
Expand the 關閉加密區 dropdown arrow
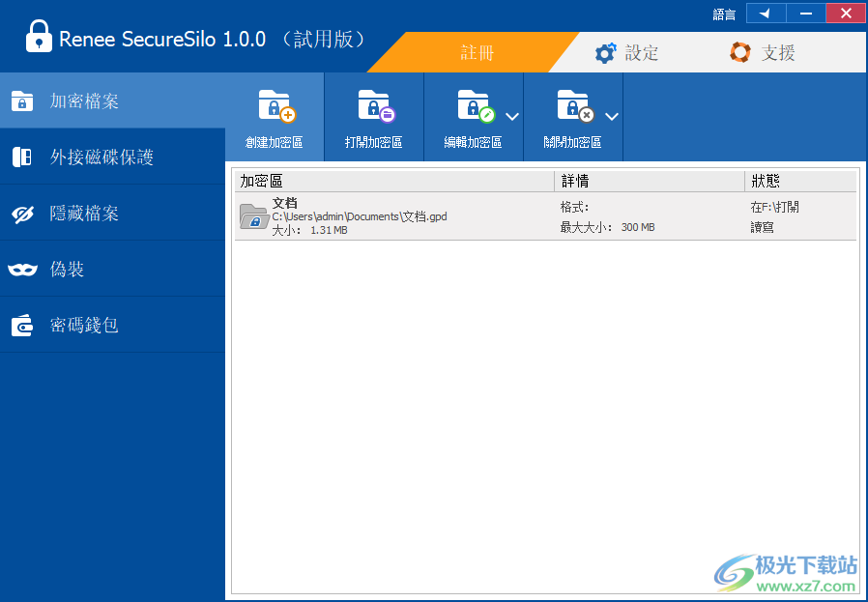(612, 116)
